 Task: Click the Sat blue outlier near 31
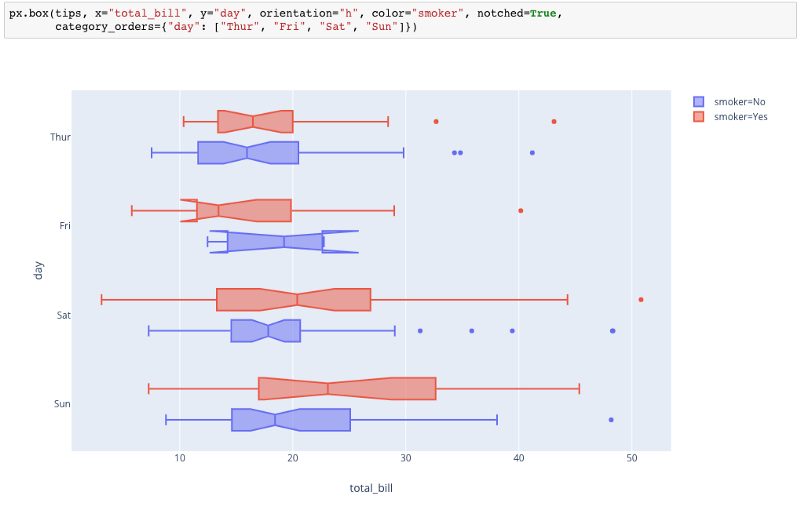(x=420, y=331)
